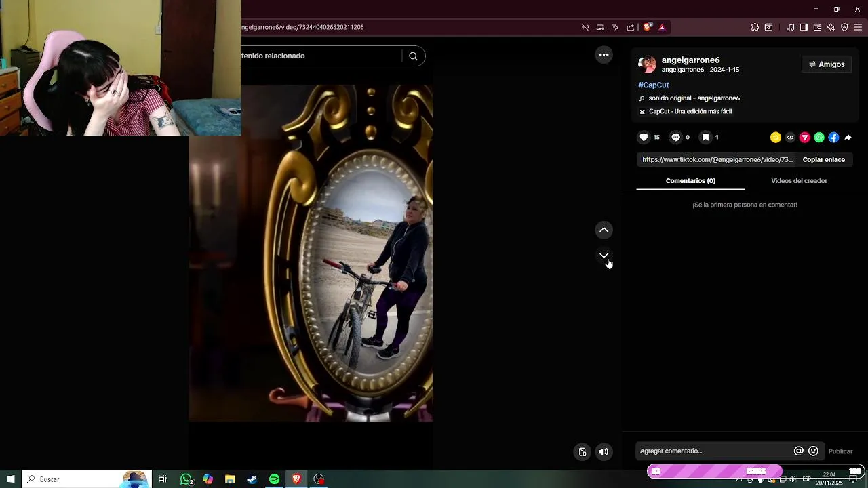Viewport: 868px width, 488px height.
Task: Open Task View on taskbar
Action: pos(163,479)
